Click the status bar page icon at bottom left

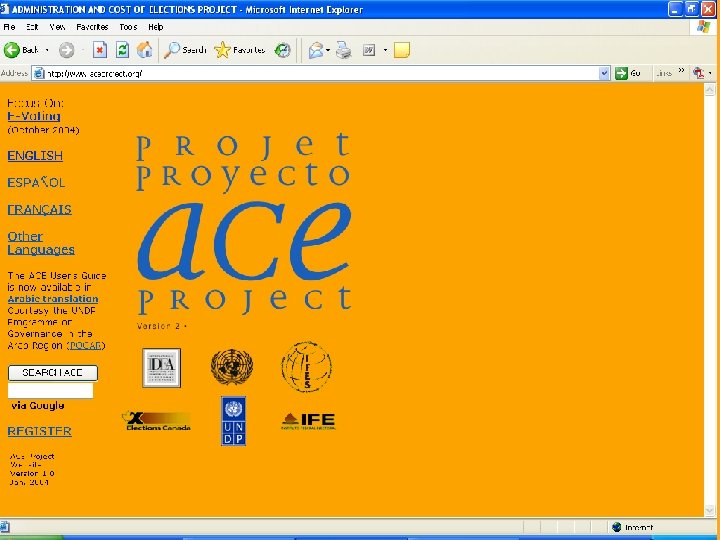tap(4, 527)
